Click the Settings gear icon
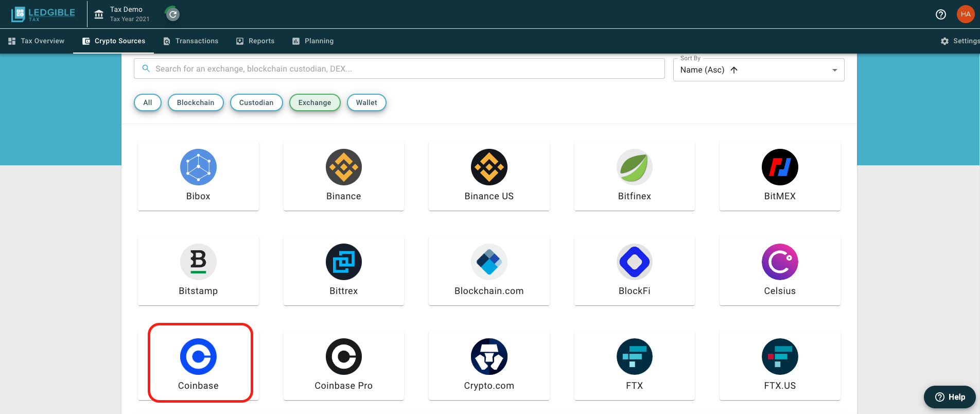The height and width of the screenshot is (414, 980). [944, 41]
